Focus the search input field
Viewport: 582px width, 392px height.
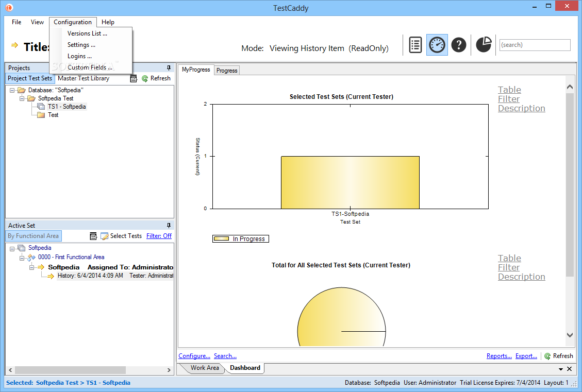tap(535, 45)
